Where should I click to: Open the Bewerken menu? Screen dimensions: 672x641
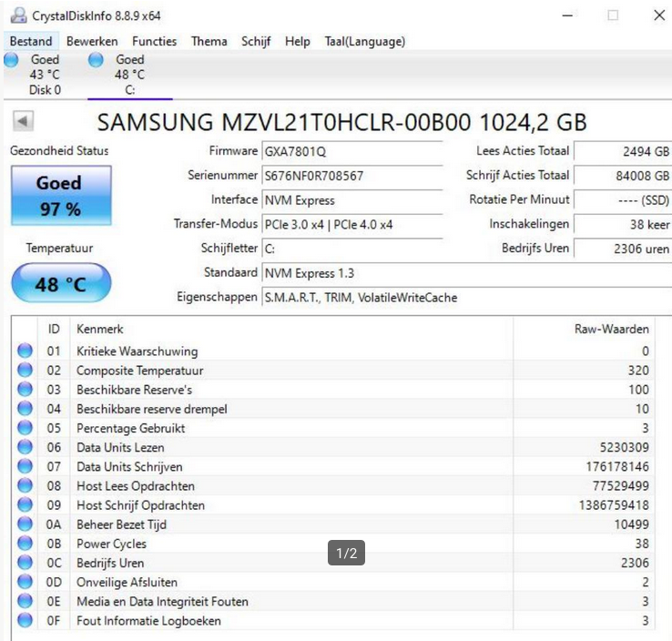[x=92, y=41]
